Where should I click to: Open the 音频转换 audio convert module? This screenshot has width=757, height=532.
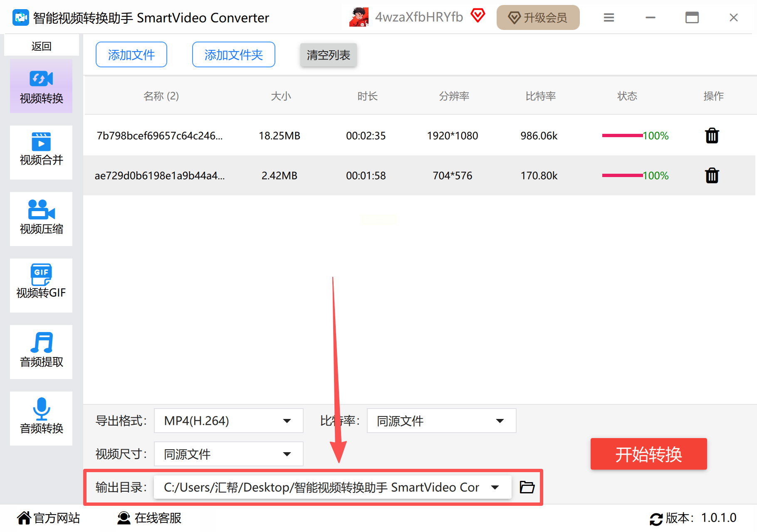[x=41, y=419]
